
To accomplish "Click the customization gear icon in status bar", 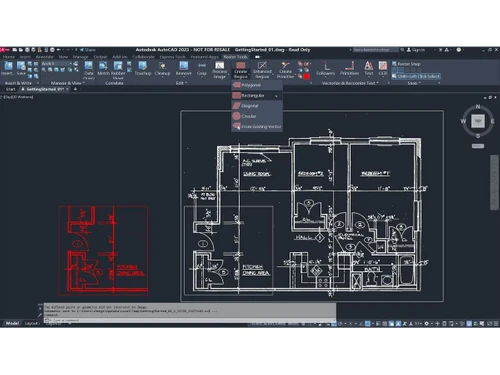I will (426, 323).
